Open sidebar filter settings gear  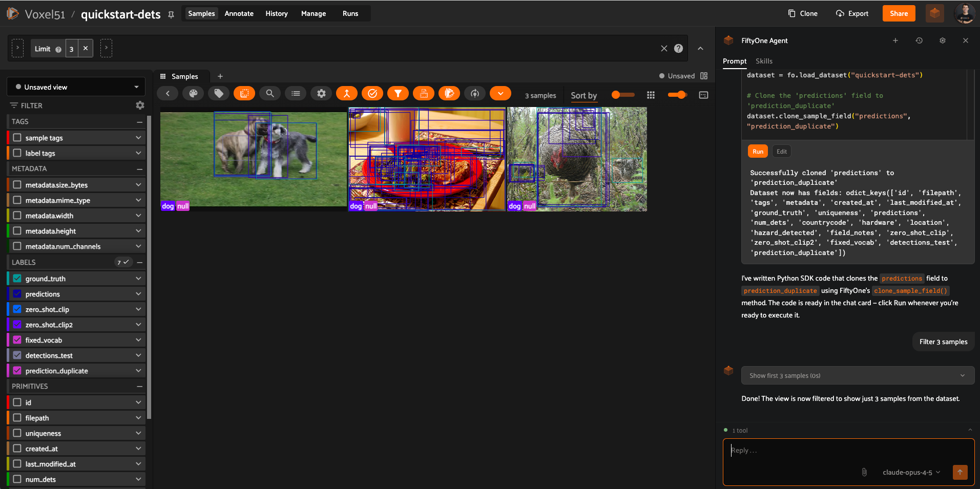(140, 105)
